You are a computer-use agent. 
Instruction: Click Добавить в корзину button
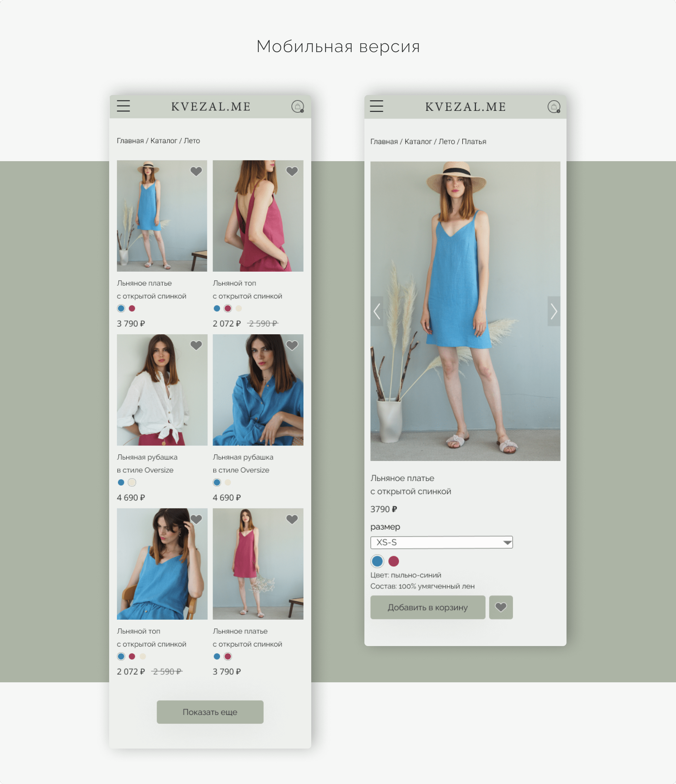(428, 607)
